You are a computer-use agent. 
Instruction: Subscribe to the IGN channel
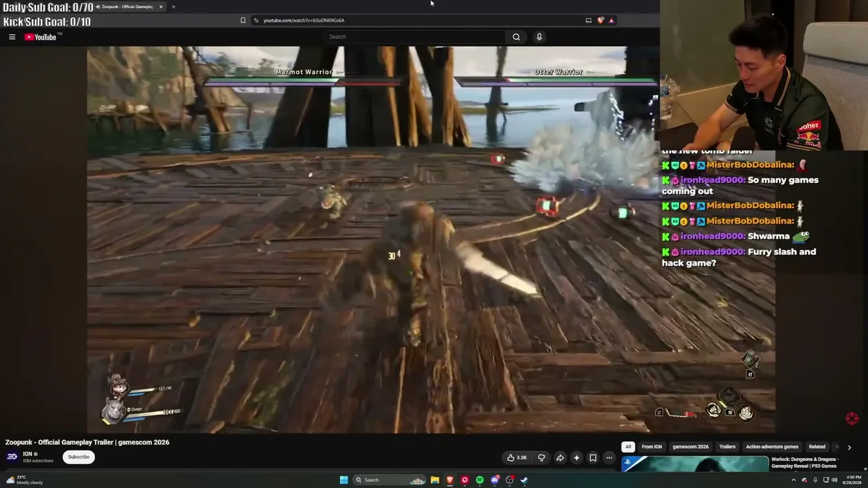click(x=79, y=457)
